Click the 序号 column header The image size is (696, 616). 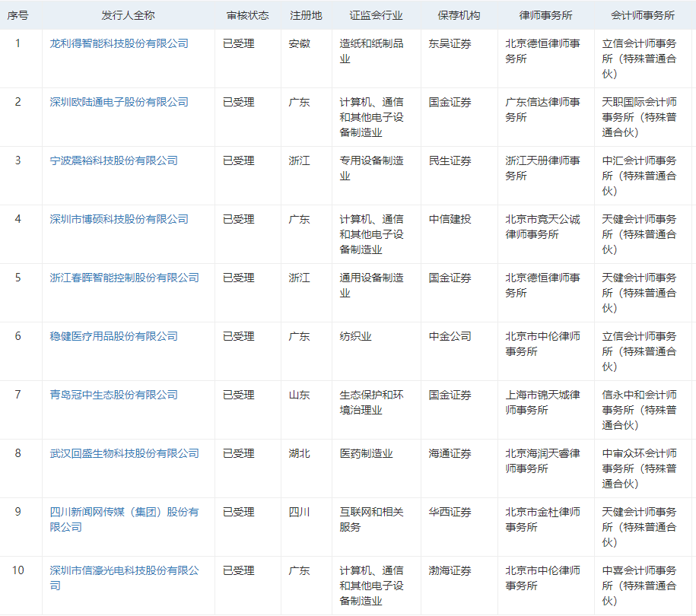click(x=20, y=14)
